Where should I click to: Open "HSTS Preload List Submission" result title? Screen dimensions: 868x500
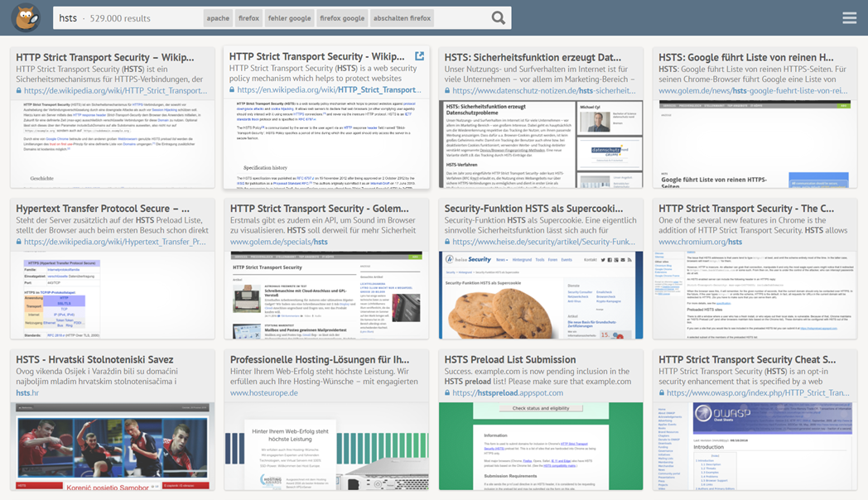pyautogui.click(x=510, y=359)
